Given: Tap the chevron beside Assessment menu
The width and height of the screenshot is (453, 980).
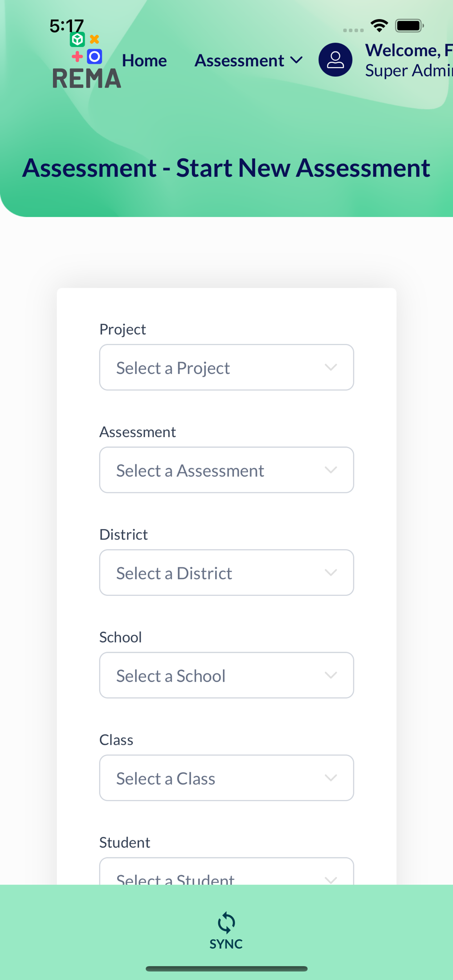Looking at the screenshot, I should click(297, 60).
